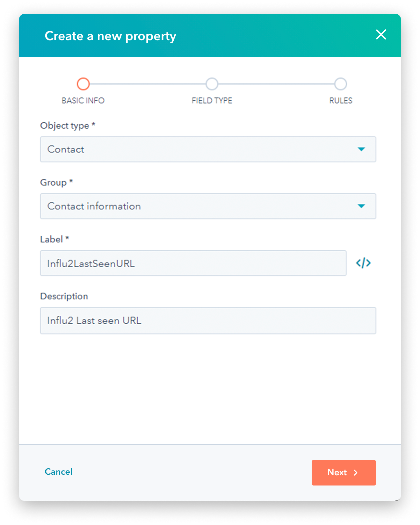Jump to the RULES step label
The height and width of the screenshot is (525, 420).
pyautogui.click(x=341, y=101)
